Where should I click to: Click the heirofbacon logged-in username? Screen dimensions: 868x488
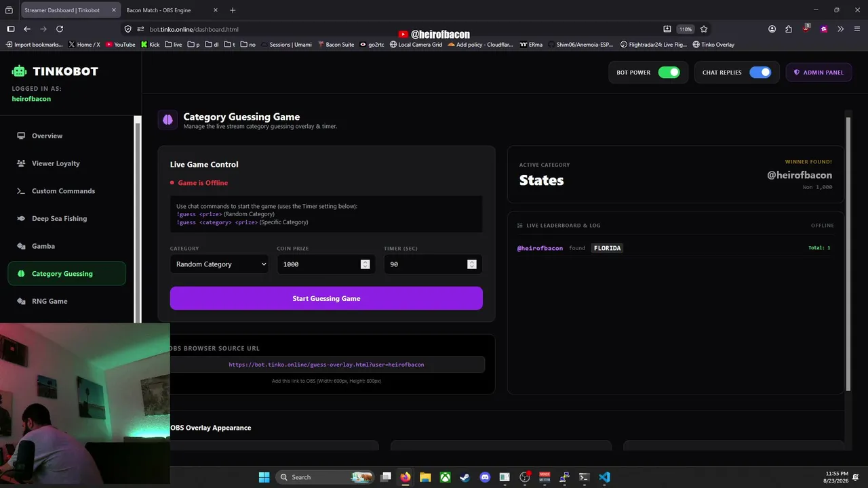[31, 99]
